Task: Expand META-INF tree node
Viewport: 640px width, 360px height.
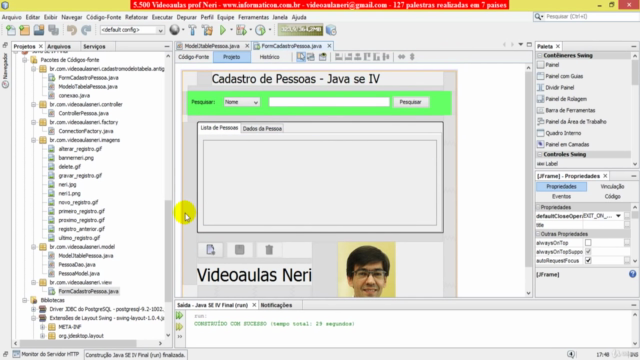Action: coord(42,327)
